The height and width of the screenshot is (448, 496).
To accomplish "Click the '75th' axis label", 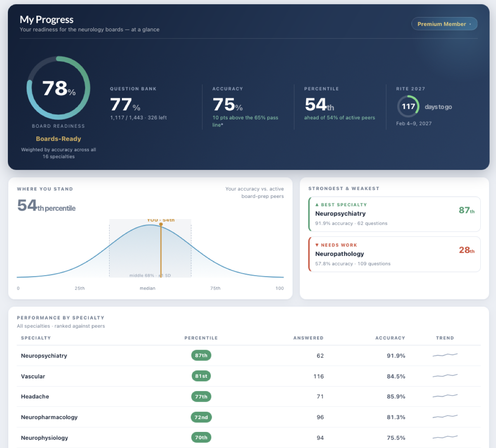I will pos(215,288).
